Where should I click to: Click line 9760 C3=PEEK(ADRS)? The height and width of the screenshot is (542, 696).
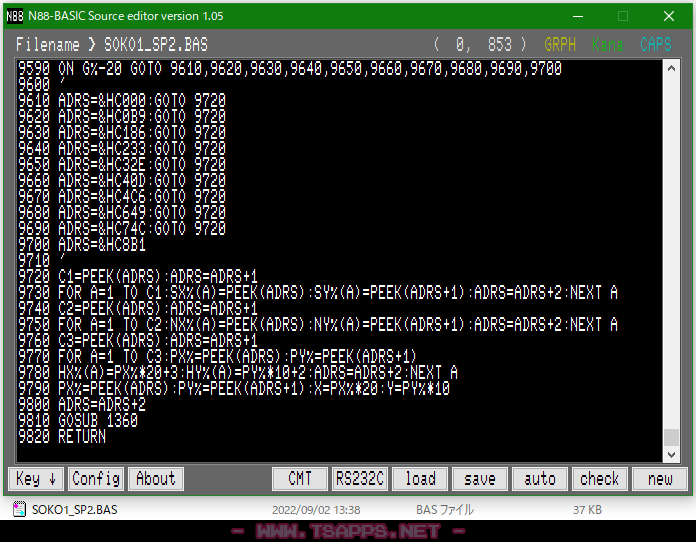[x=138, y=340]
